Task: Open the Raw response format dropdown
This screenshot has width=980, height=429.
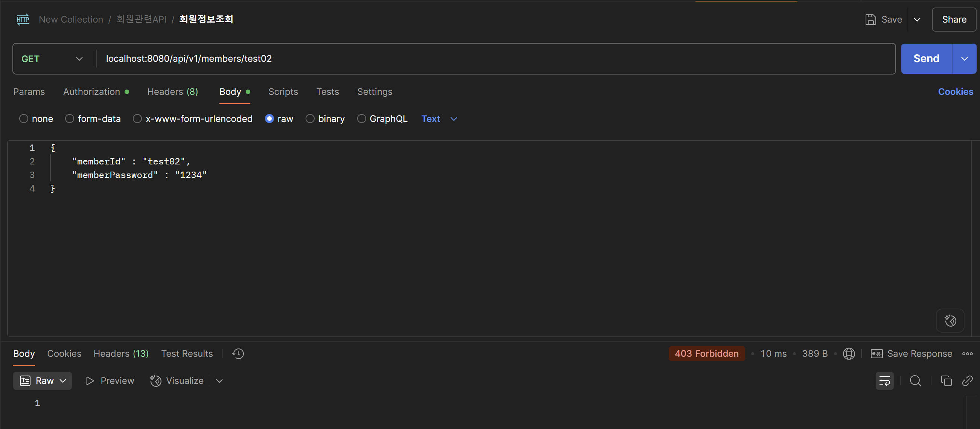Action: pos(43,381)
